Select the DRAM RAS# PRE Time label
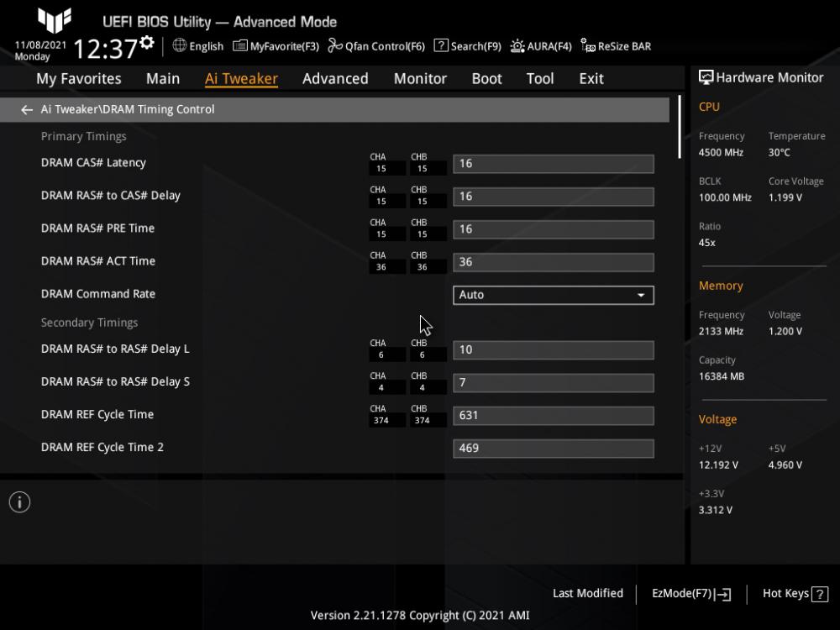This screenshot has width=840, height=630. click(x=97, y=228)
